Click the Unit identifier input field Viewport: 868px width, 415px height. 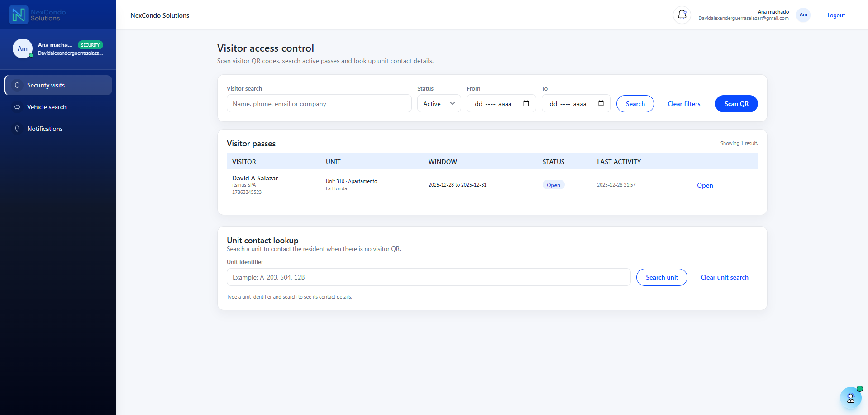[x=428, y=277]
